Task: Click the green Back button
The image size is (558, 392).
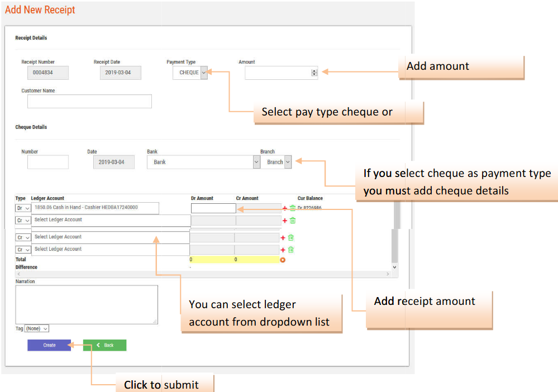Action: 104,345
